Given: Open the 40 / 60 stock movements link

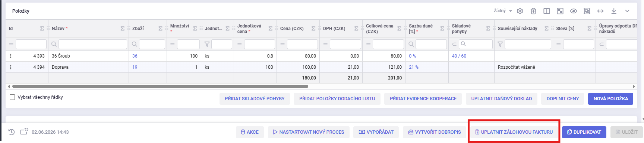Looking at the screenshot, I should 459,56.
